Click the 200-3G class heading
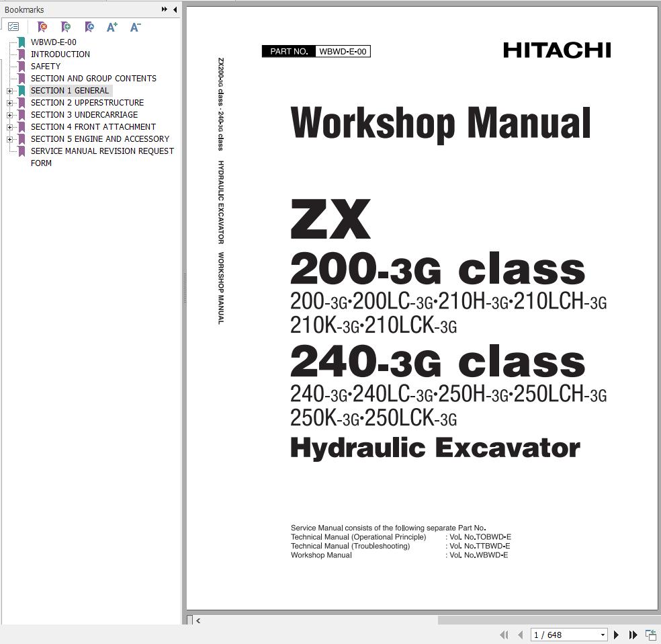661x644 pixels. (437, 269)
